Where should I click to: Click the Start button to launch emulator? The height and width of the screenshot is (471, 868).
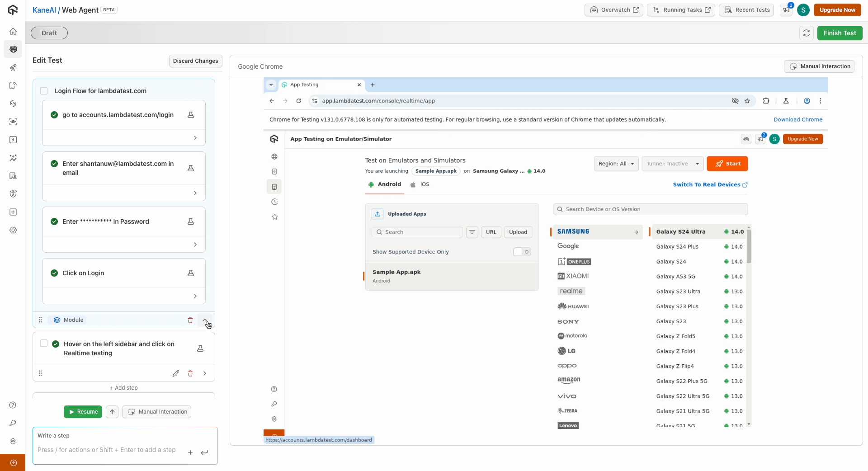(x=727, y=164)
